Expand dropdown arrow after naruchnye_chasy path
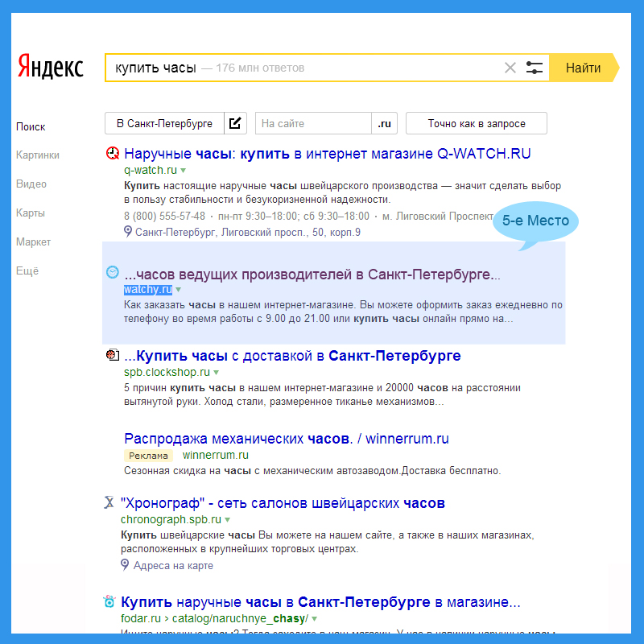Viewport: 644px width, 644px height. pos(315,618)
